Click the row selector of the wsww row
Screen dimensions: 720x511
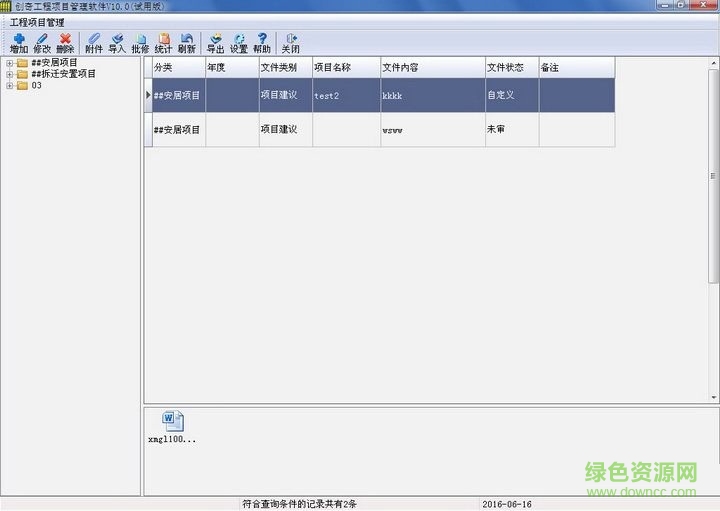(148, 130)
